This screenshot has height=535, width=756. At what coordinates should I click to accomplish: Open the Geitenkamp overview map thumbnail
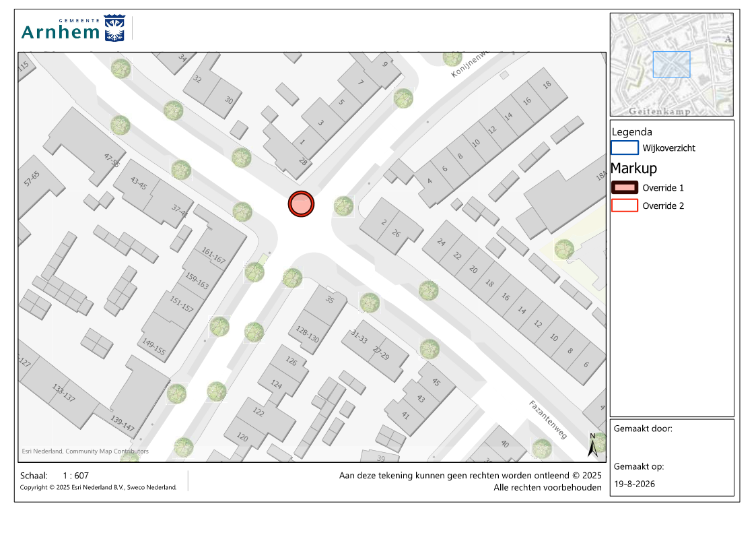(x=672, y=64)
